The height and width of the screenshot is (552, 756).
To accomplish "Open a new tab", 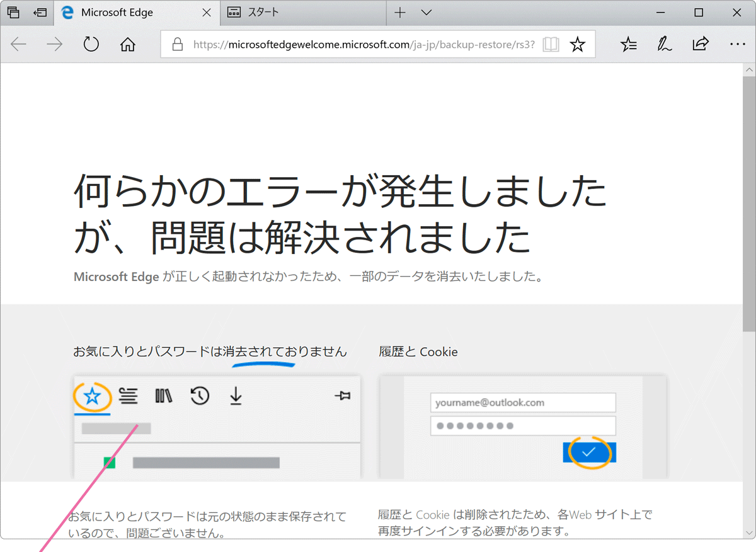I will pos(399,13).
